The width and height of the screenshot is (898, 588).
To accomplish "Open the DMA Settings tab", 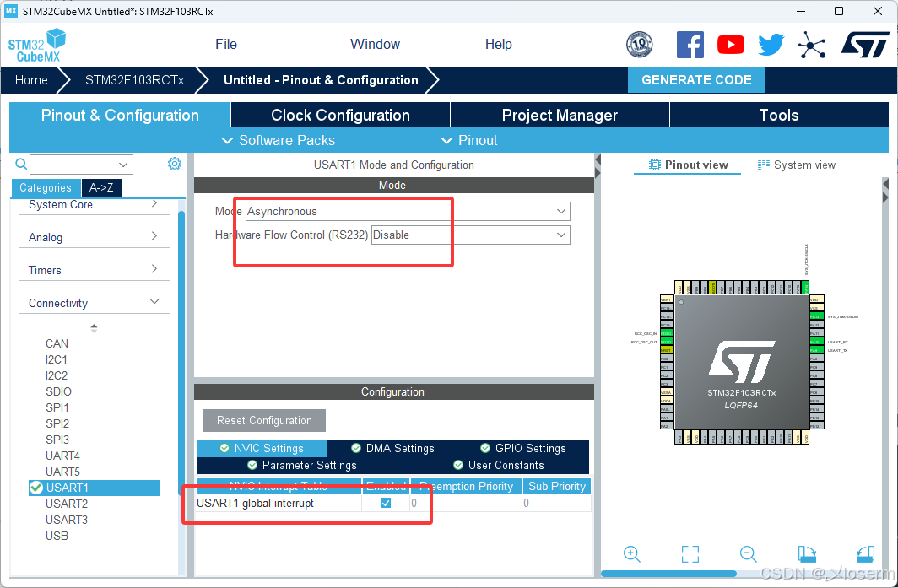I will [392, 448].
